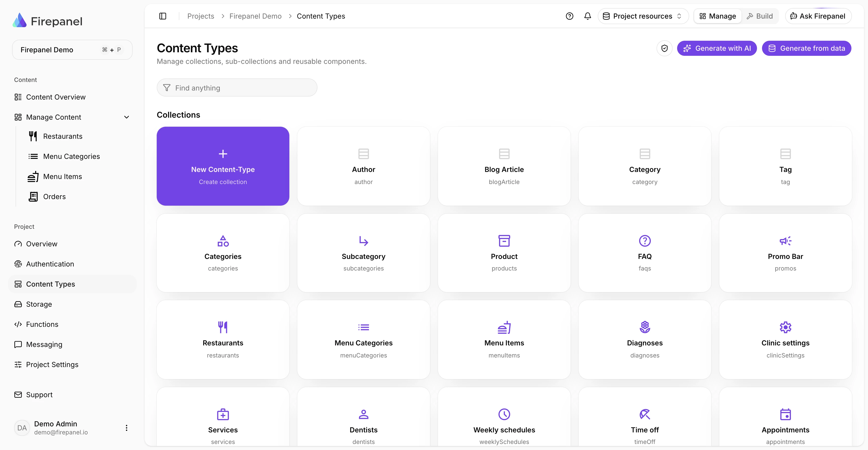This screenshot has width=868, height=450.
Task: Go to Authentication in sidebar
Action: pos(72,264)
